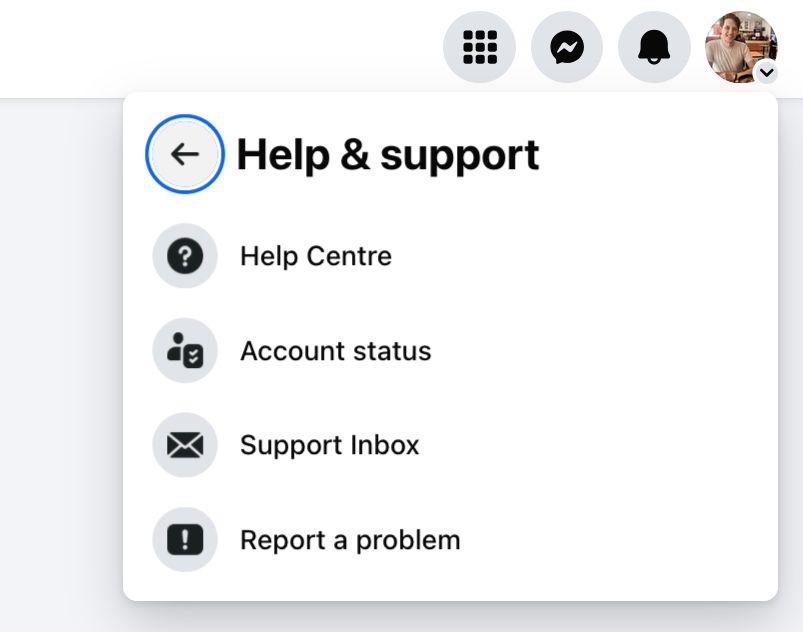Click blank space right of Support Inbox row

[594, 445]
